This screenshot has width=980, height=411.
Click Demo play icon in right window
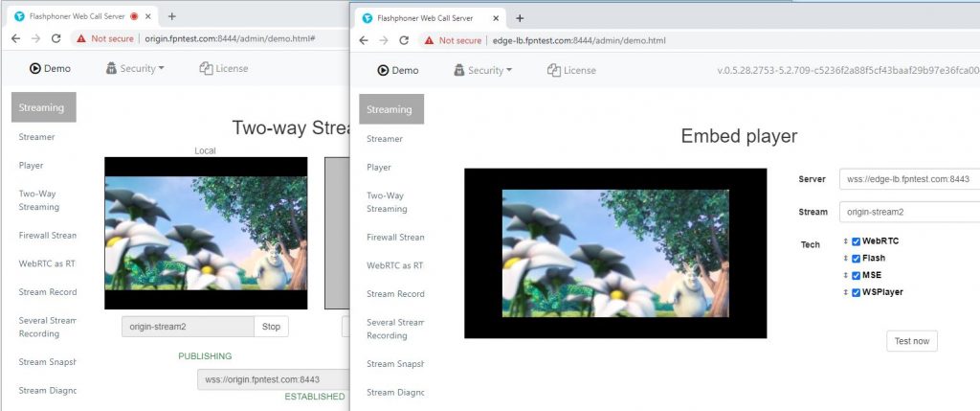click(383, 70)
